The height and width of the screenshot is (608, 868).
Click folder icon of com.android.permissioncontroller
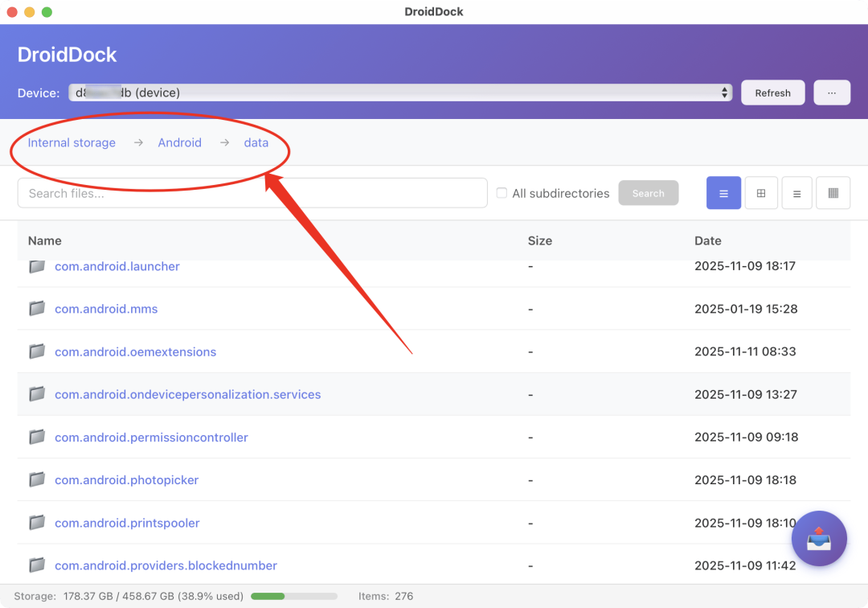pyautogui.click(x=37, y=437)
